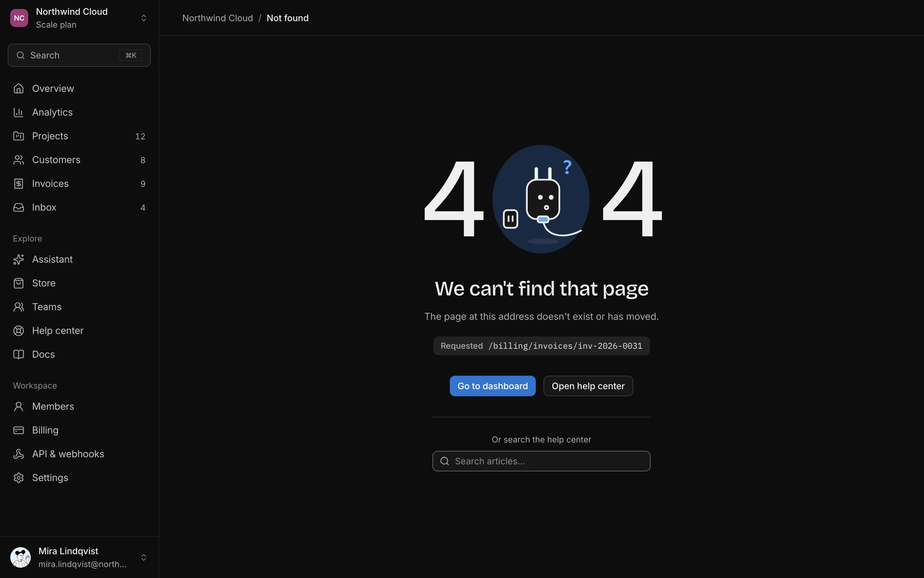Click the Settings gear icon
Screen dimensions: 924x578
point(18,477)
